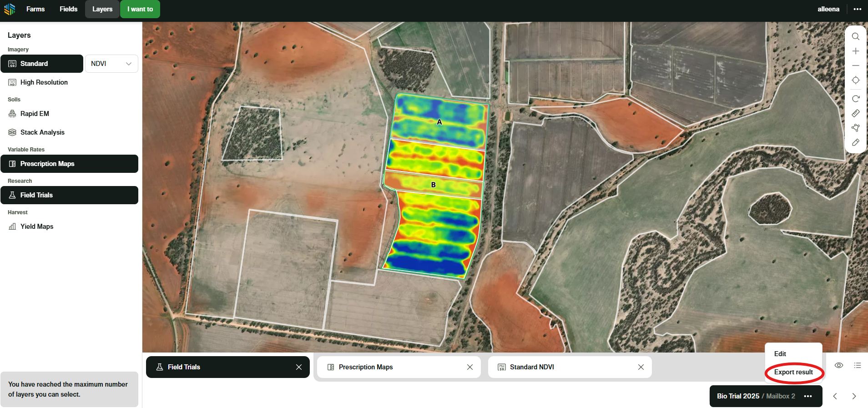Click the B trial zone on the map

click(433, 185)
